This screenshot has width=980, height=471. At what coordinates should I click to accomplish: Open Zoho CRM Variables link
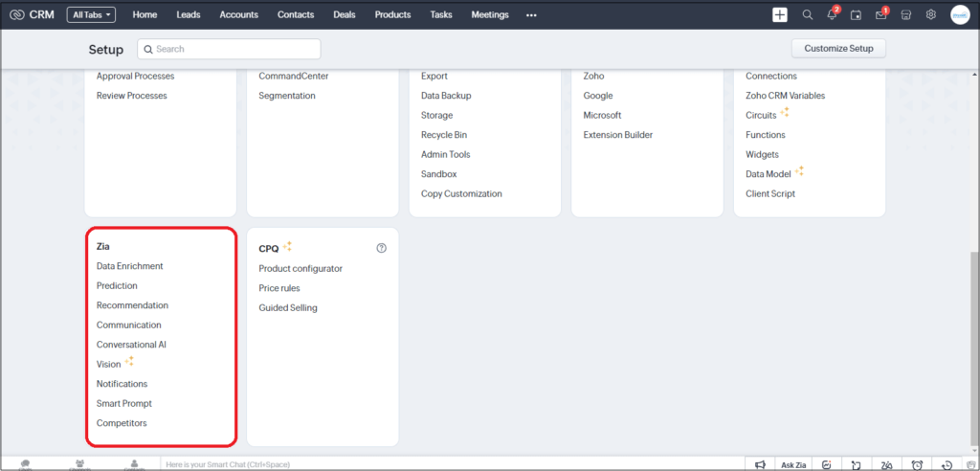tap(786, 96)
